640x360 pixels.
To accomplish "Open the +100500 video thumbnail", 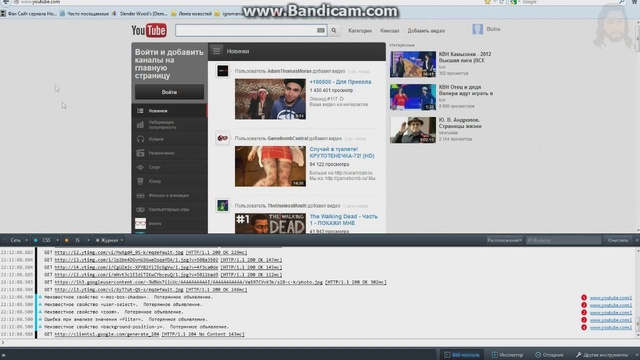I will pyautogui.click(x=270, y=99).
